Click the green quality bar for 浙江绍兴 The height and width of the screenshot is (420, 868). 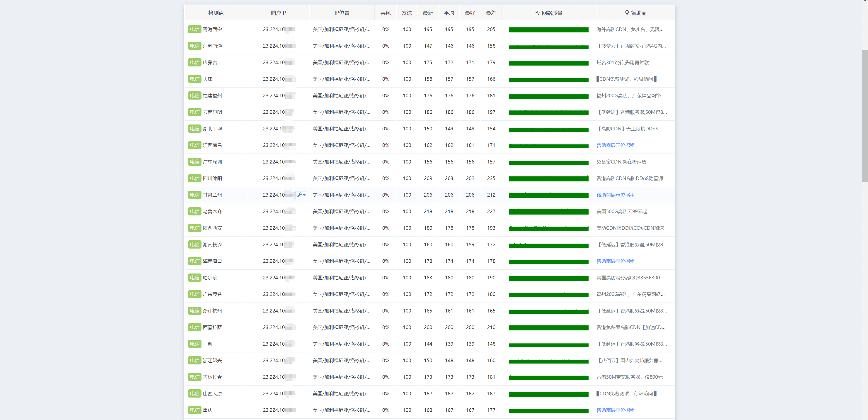549,361
